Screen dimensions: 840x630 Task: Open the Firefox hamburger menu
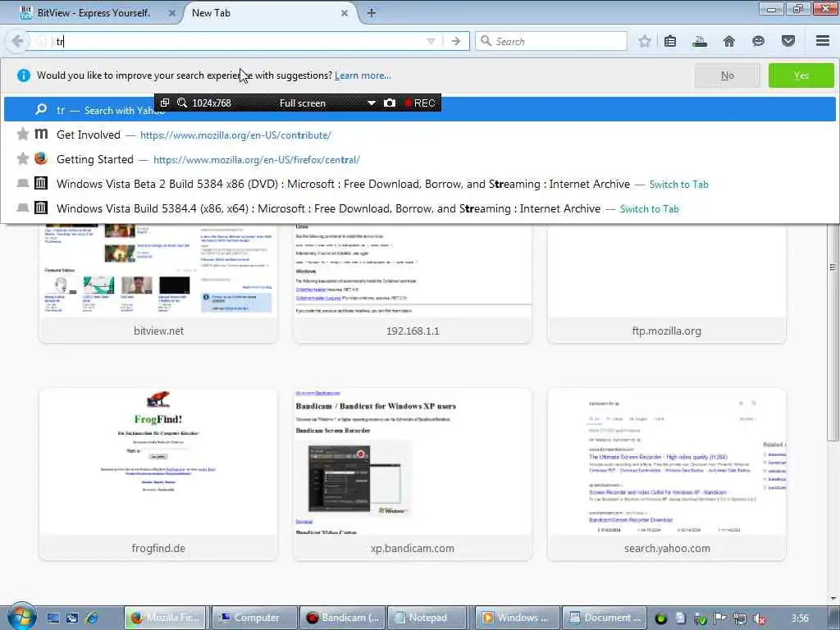coord(823,41)
